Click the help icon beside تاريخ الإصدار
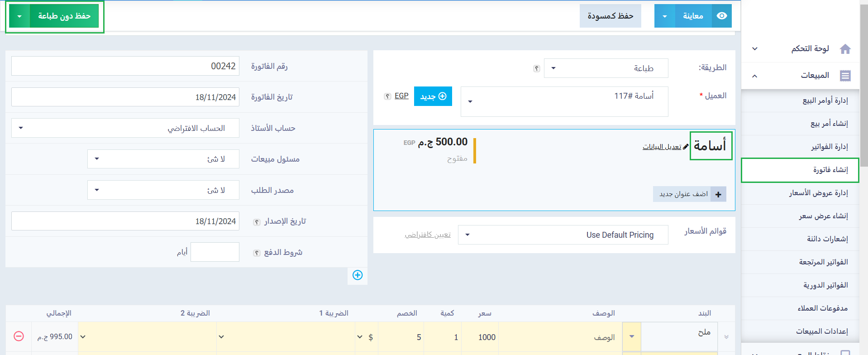Viewport: 868px width, 355px height. pos(257,222)
